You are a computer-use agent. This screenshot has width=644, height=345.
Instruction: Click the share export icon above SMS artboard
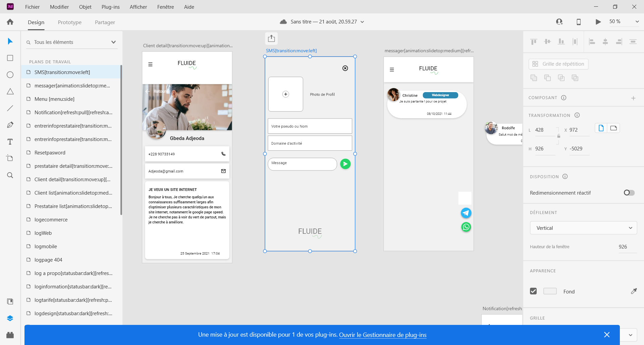click(271, 39)
